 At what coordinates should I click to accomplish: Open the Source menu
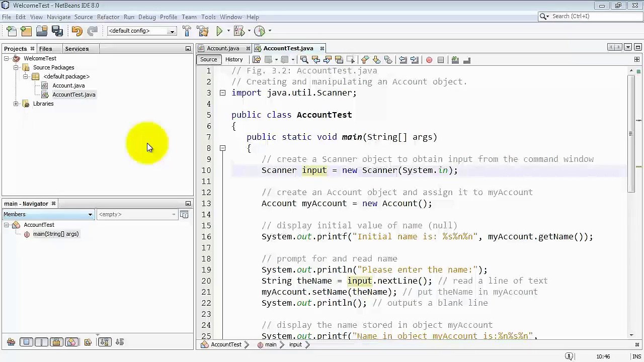pyautogui.click(x=84, y=17)
